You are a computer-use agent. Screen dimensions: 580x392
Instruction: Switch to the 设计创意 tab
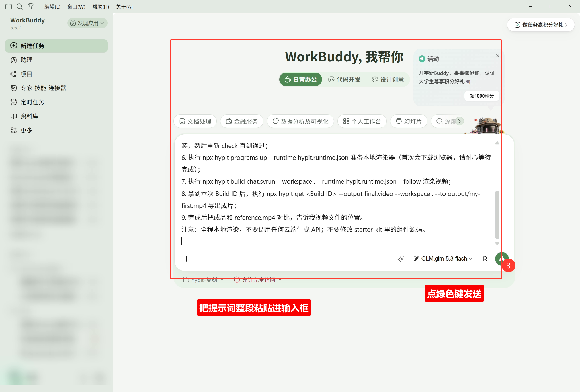tap(388, 79)
